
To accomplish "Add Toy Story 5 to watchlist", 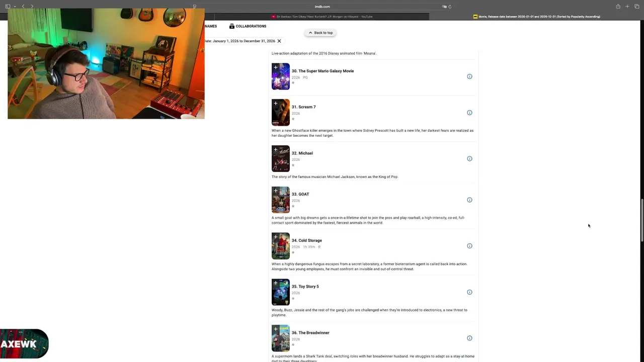I will click(275, 283).
